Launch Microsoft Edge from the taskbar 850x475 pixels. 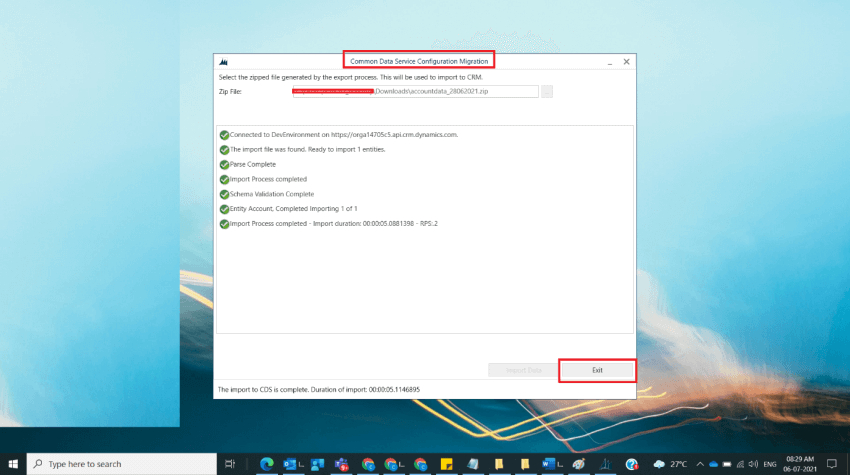266,464
